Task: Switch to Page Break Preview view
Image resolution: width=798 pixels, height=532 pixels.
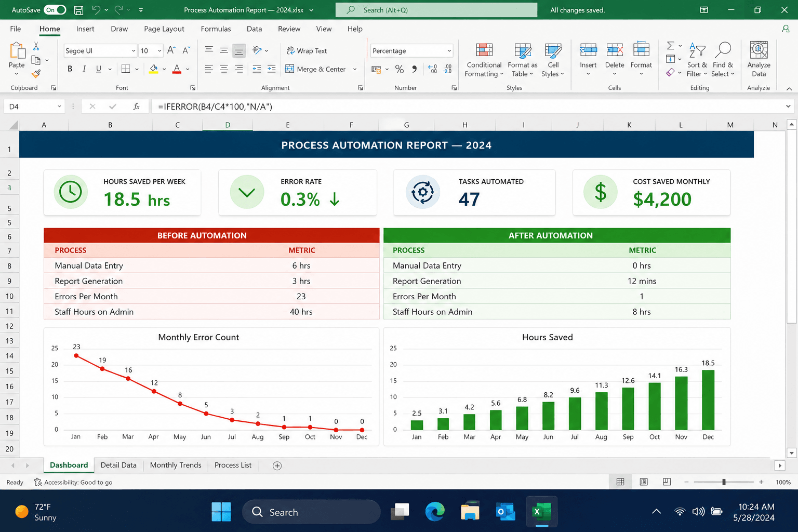Action: [x=667, y=482]
